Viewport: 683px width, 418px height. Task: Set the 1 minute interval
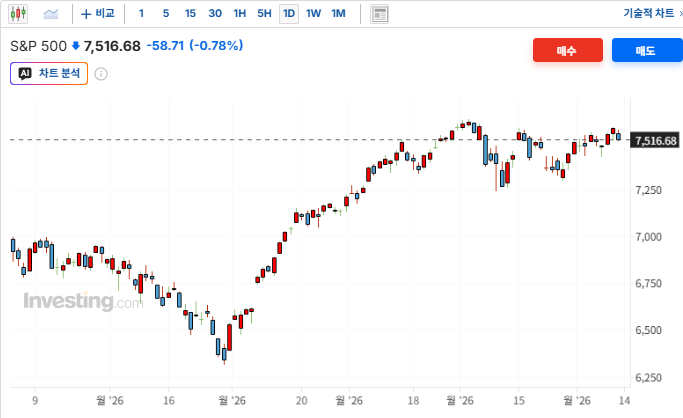[141, 13]
